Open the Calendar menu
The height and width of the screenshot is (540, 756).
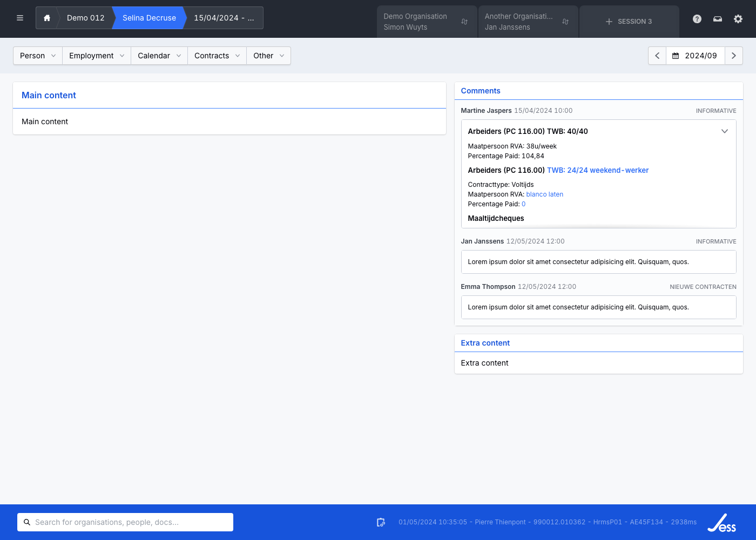click(x=159, y=56)
